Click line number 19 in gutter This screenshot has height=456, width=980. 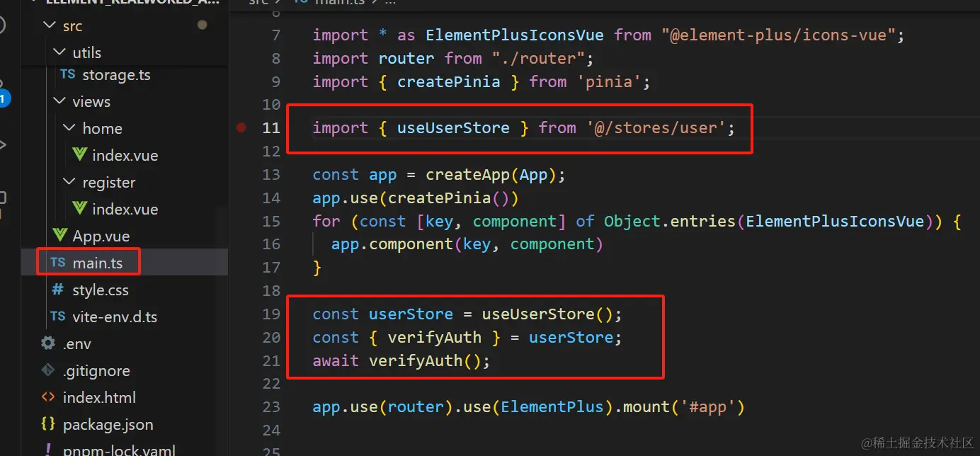(x=271, y=314)
